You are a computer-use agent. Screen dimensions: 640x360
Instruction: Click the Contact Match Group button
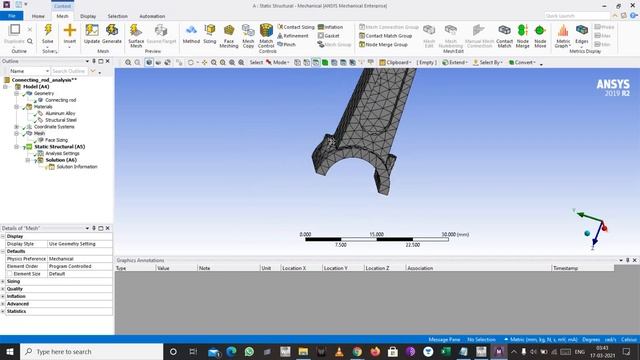(x=386, y=36)
